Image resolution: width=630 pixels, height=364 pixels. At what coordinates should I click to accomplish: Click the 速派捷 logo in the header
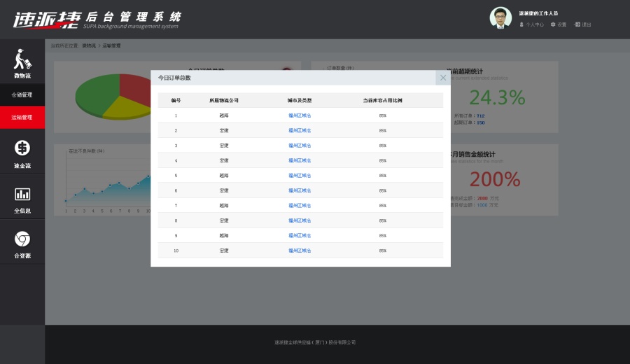[x=48, y=20]
